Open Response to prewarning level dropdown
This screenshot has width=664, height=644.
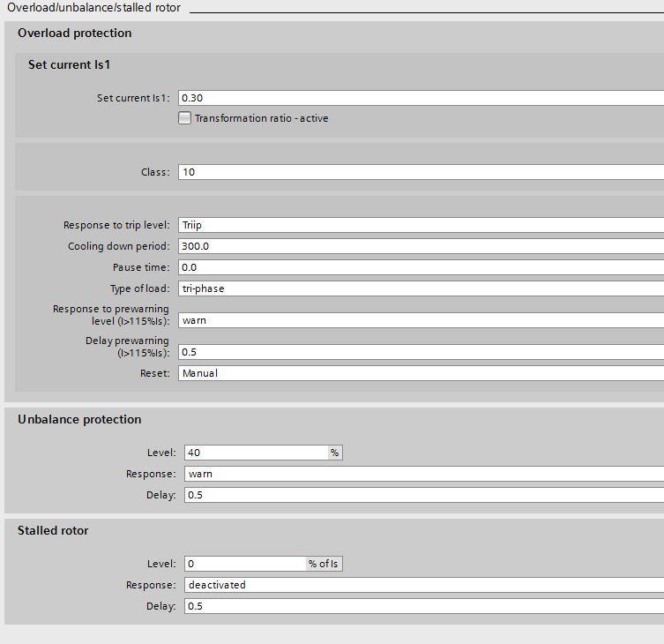(x=421, y=320)
